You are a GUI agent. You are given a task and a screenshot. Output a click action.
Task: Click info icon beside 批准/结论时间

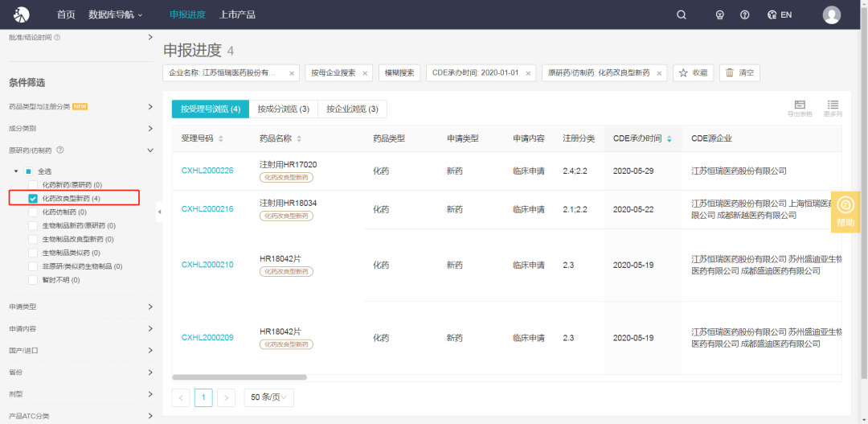(x=57, y=37)
